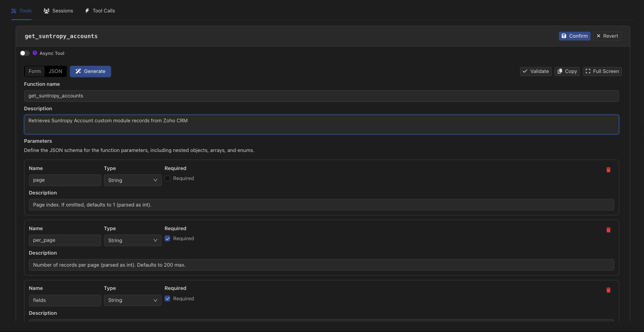Uncheck Required for the per_page parameter

167,239
